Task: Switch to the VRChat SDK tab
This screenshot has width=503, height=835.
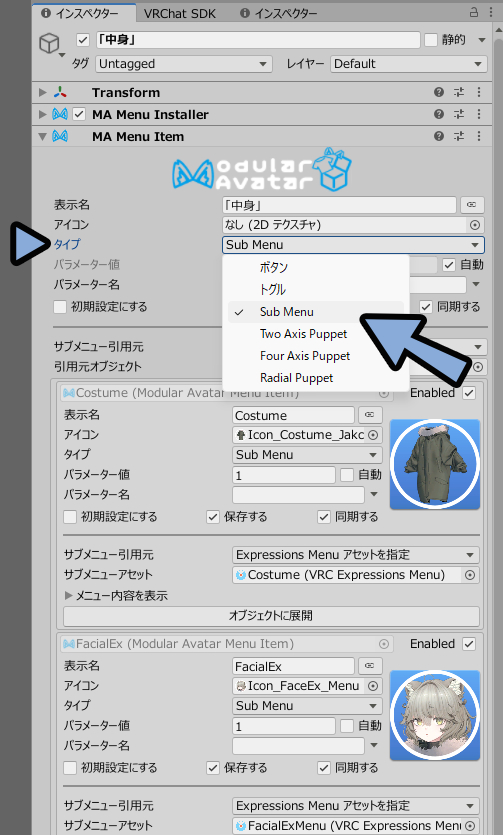Action: pos(180,13)
